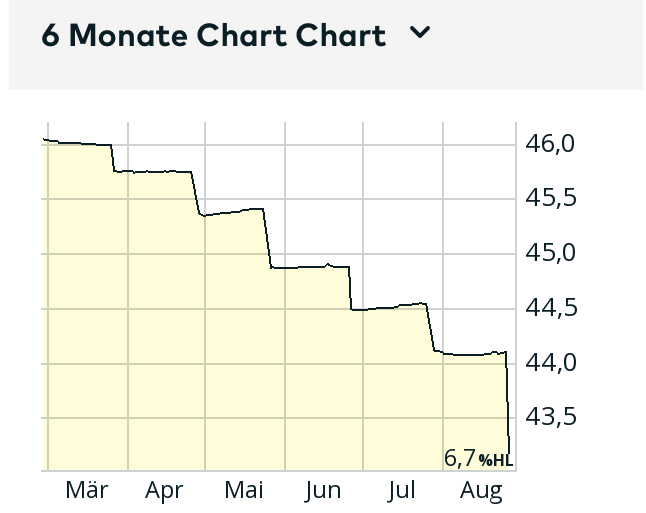Viewport: 646px width, 513px height.
Task: Expand the chart period chevron dropdown
Action: pyautogui.click(x=421, y=34)
